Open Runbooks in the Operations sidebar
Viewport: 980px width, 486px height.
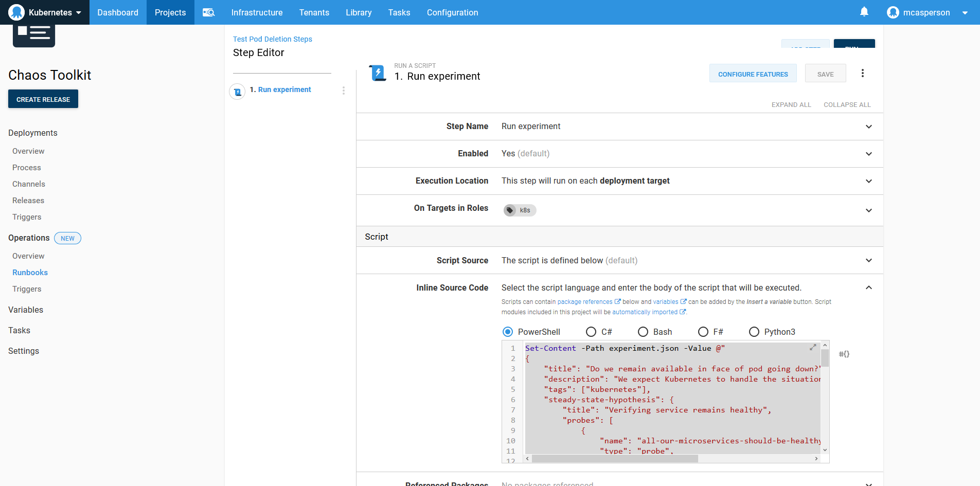(30, 273)
